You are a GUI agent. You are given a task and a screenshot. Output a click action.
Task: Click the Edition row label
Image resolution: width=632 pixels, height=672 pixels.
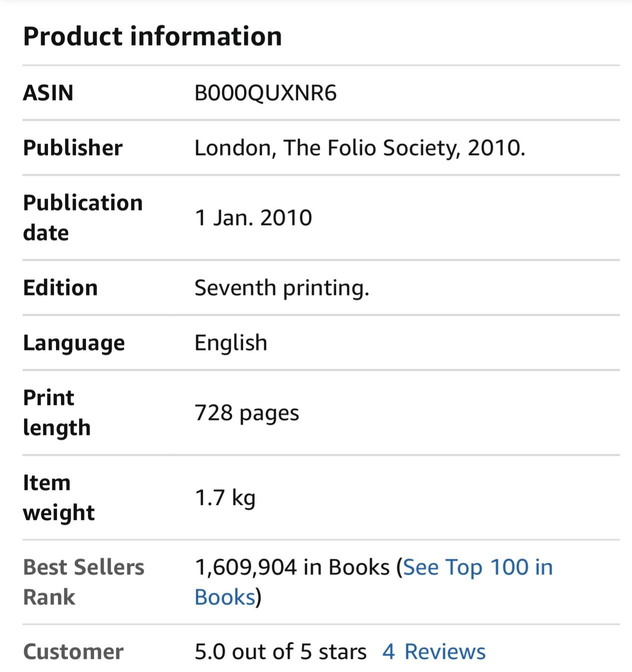coord(60,288)
